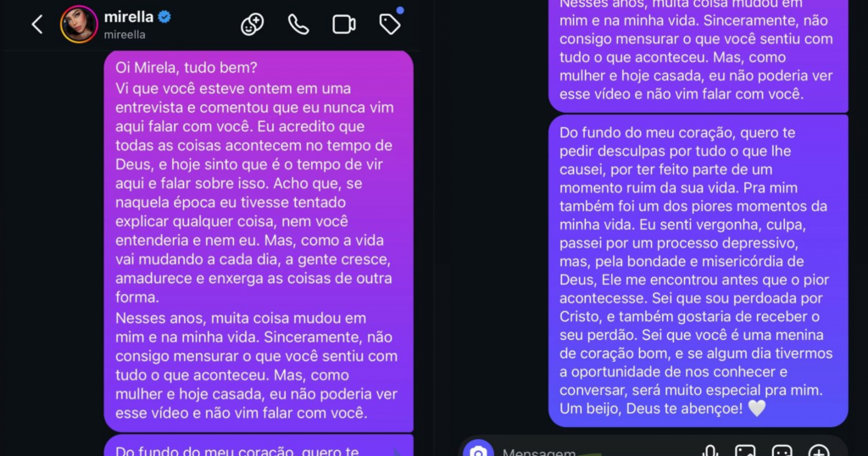Go back using the left arrow
Image resolution: width=868 pixels, height=456 pixels.
tap(37, 25)
